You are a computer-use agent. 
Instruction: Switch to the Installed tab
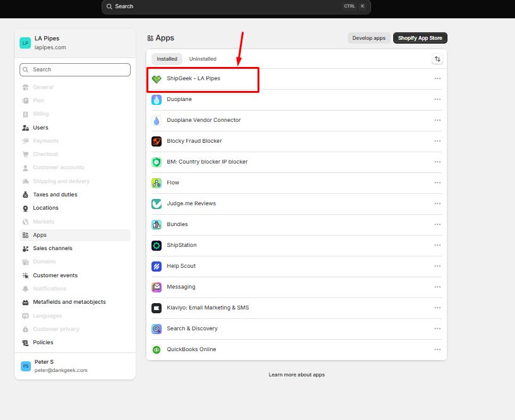click(x=167, y=59)
